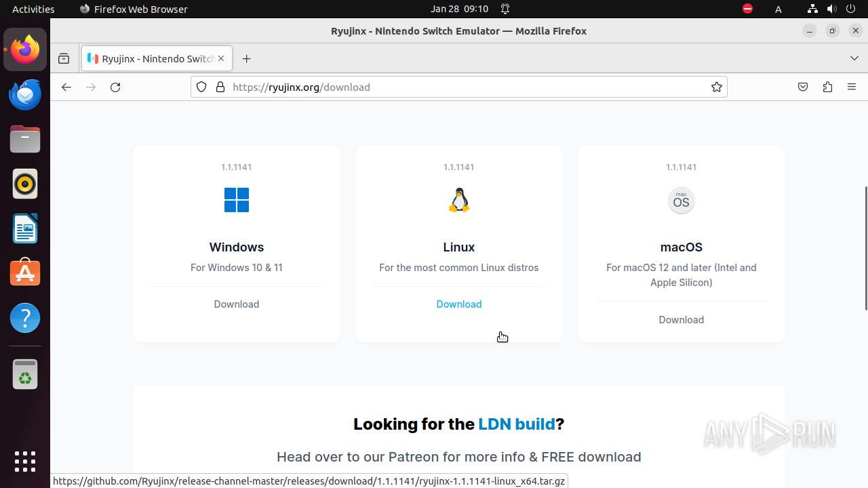The image size is (868, 488).
Task: Select the Ryujinx - Nintendo Switch tab
Action: pos(157,59)
